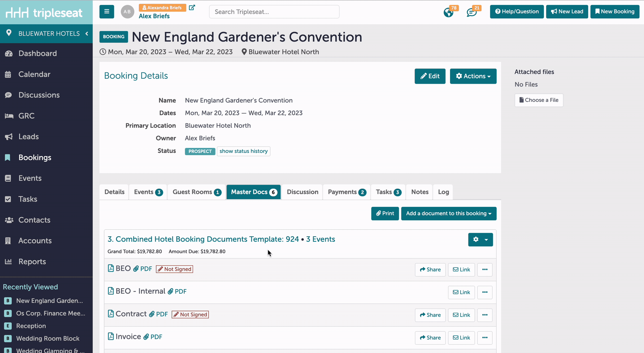Collapse the Bluewater Hotels location chevron
644x353 pixels.
87,33
